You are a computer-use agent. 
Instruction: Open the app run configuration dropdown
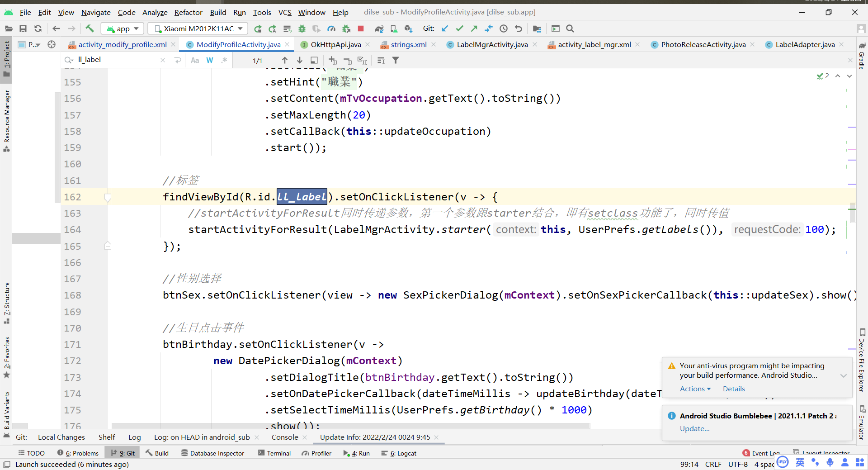coord(123,28)
